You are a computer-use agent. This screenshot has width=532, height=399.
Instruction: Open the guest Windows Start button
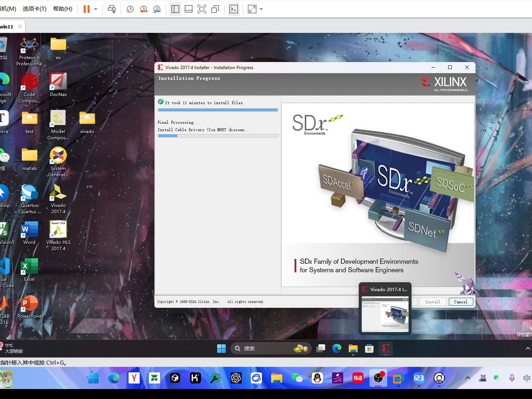coord(221,348)
